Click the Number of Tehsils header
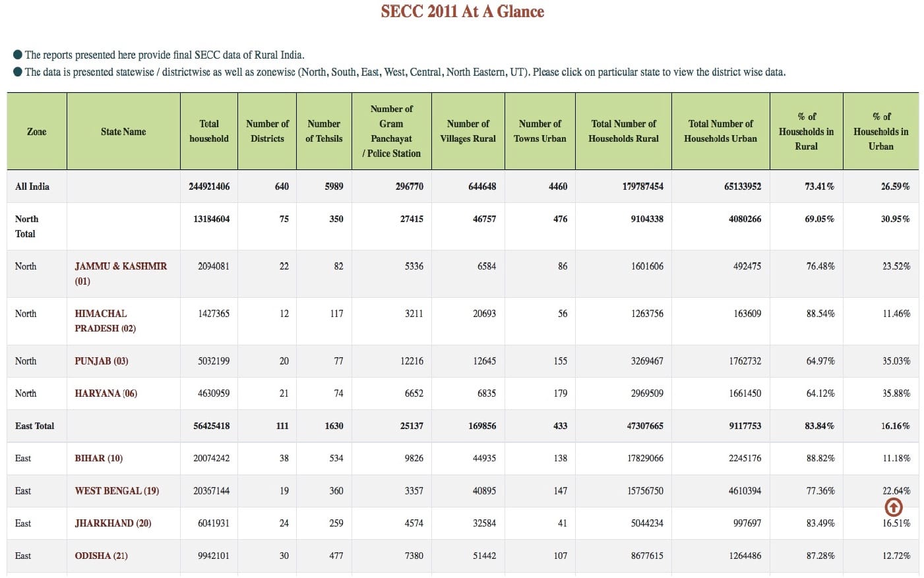This screenshot has width=924, height=578. pyautogui.click(x=324, y=131)
